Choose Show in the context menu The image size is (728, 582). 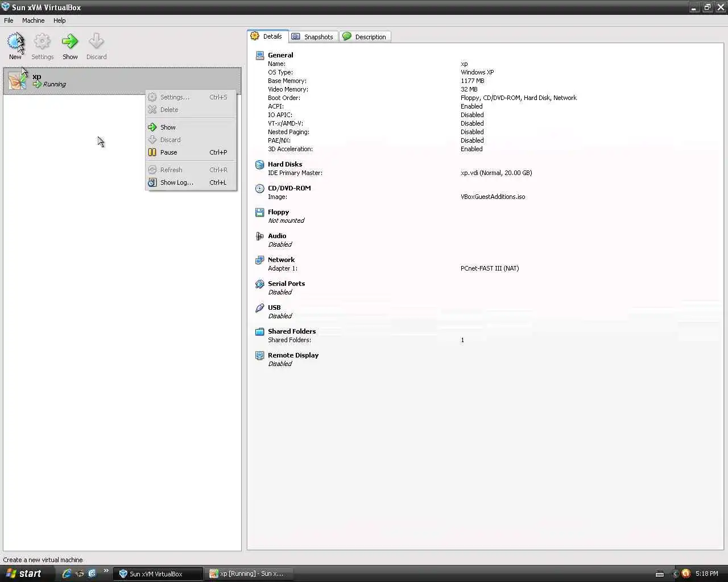tap(191, 127)
